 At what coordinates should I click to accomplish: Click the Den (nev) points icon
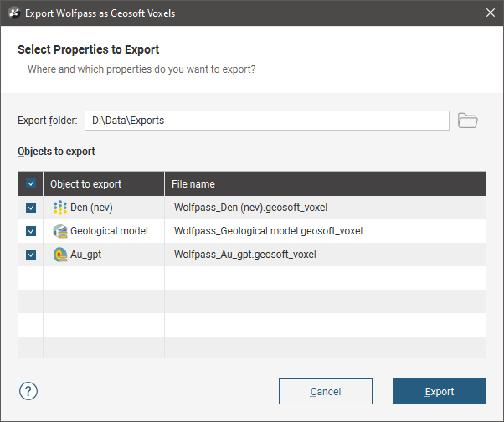59,208
